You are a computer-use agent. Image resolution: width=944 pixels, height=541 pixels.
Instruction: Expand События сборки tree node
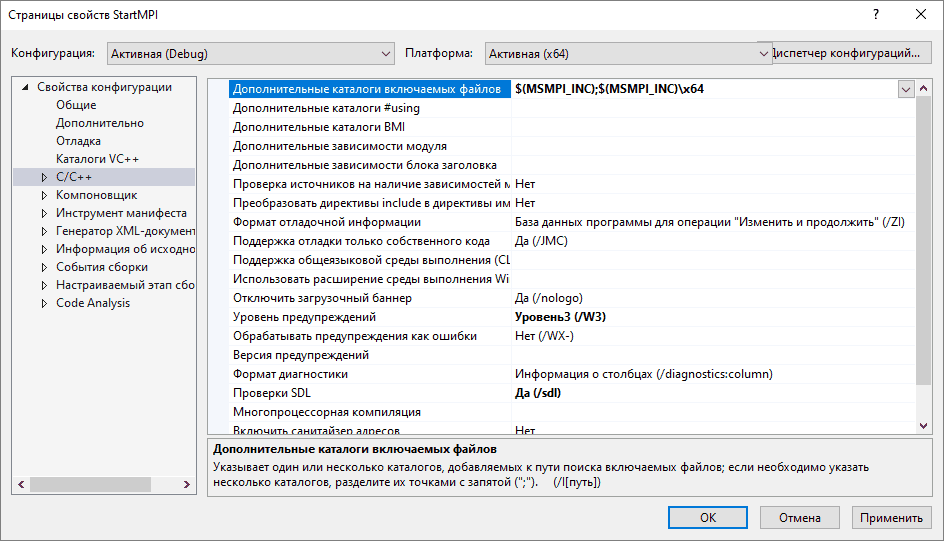44,267
